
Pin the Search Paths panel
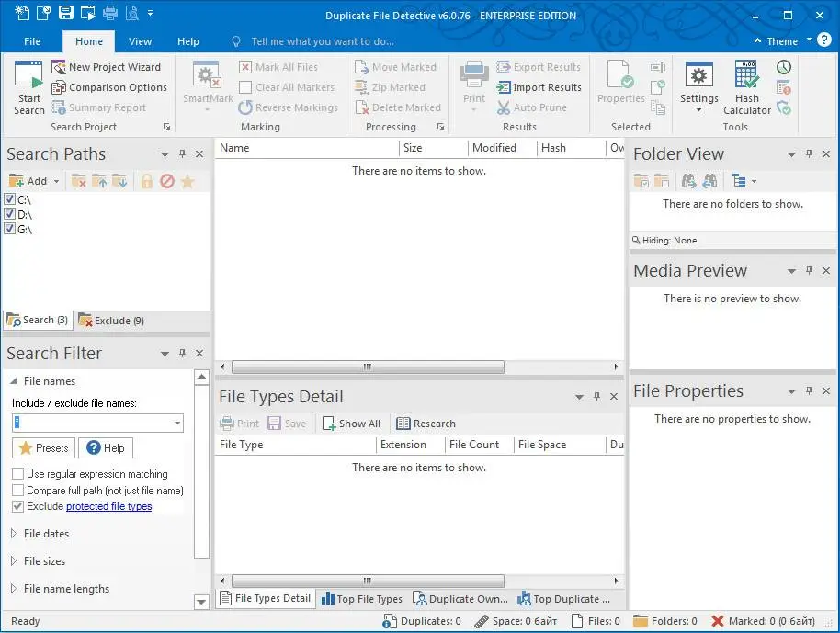[x=182, y=154]
